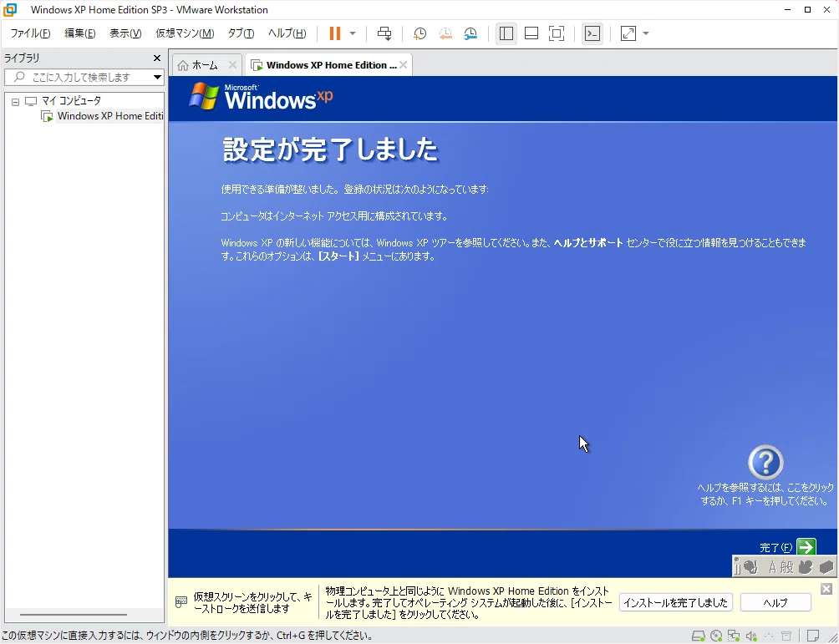Click the IME 般 conversion mode indicator
Viewport: 839px width, 644px height.
pos(787,567)
